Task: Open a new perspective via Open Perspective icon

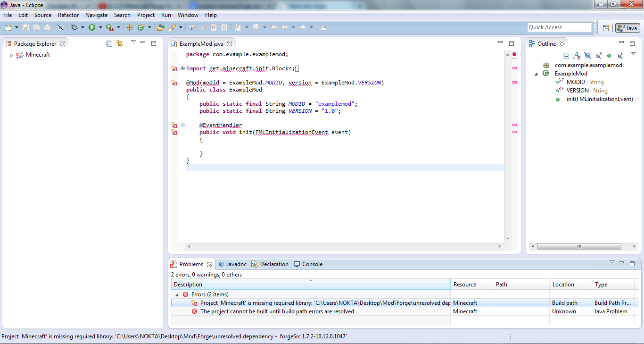Action: pos(606,28)
